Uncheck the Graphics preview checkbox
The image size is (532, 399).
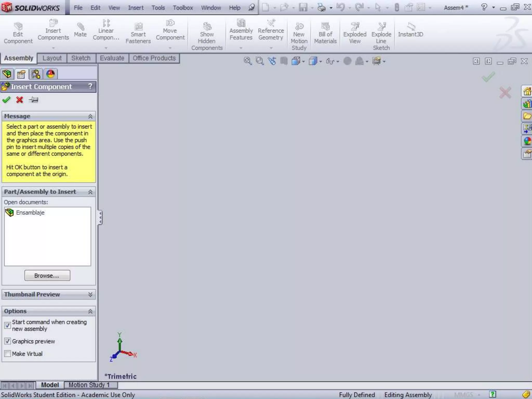coord(8,341)
